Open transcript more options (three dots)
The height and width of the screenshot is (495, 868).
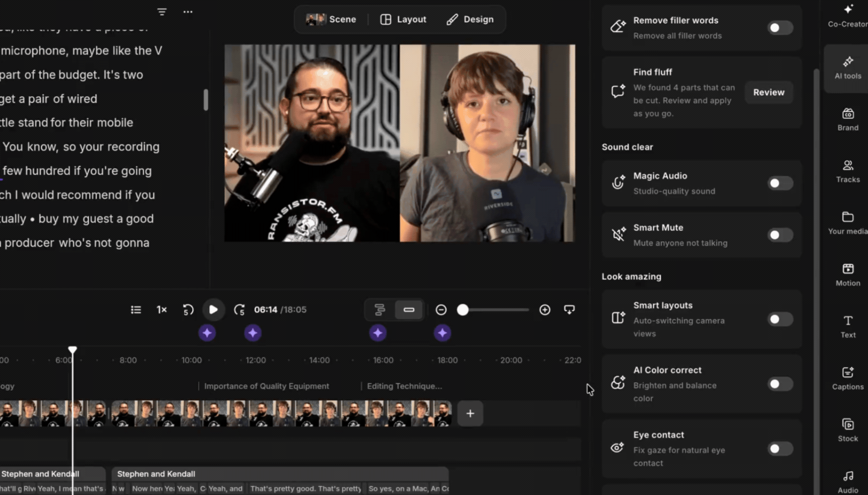point(188,12)
